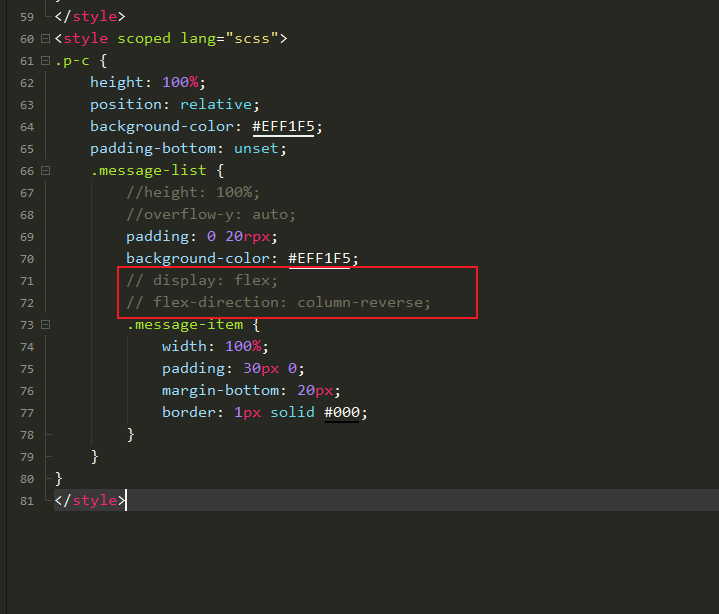Click line number 59 in the gutter
Image resolution: width=719 pixels, height=614 pixels.
27,17
